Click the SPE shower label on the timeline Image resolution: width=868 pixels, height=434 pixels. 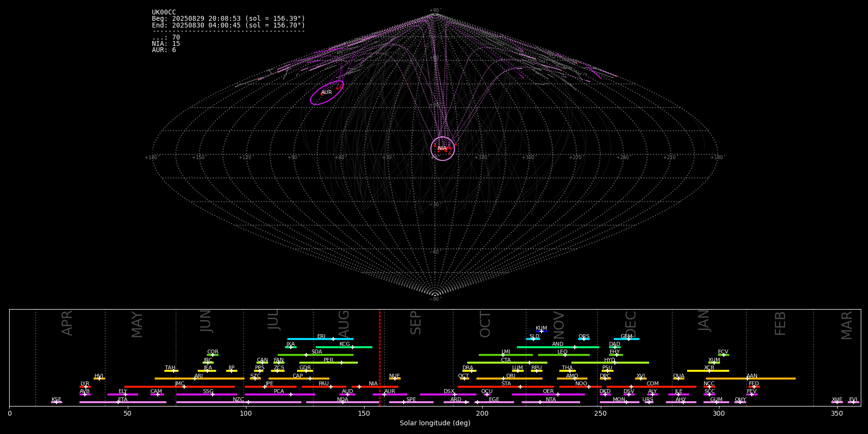click(411, 400)
